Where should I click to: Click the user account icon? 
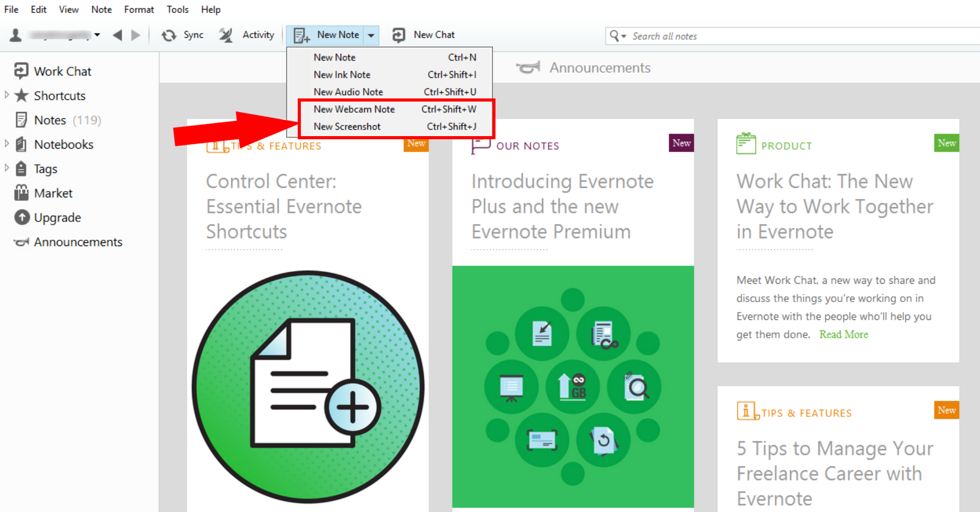click(x=15, y=35)
